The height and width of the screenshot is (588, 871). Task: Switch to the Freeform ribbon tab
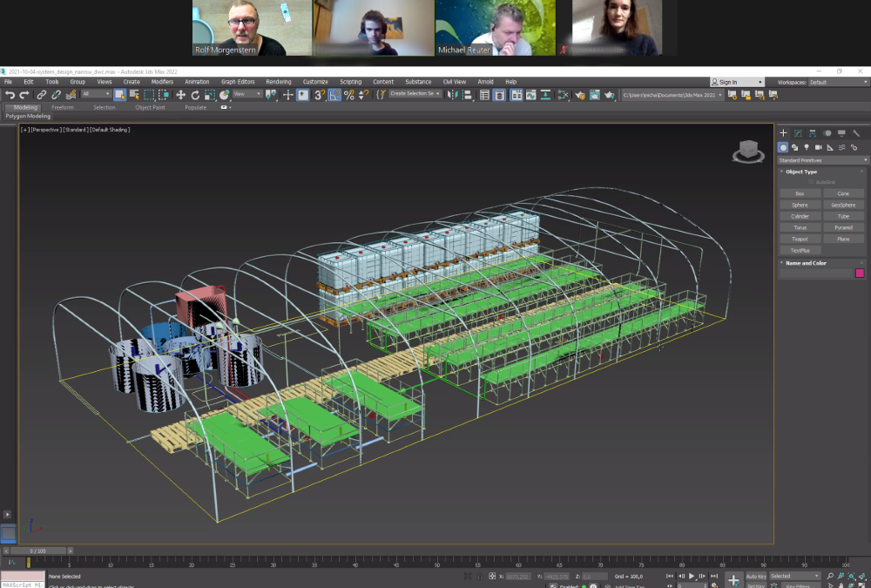(x=63, y=107)
